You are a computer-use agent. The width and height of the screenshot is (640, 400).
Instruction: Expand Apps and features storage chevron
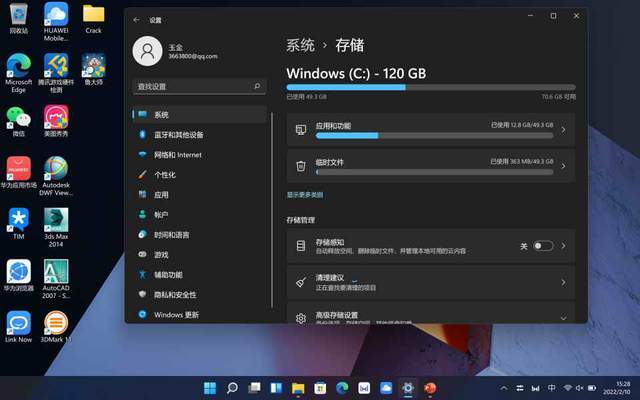coord(563,130)
